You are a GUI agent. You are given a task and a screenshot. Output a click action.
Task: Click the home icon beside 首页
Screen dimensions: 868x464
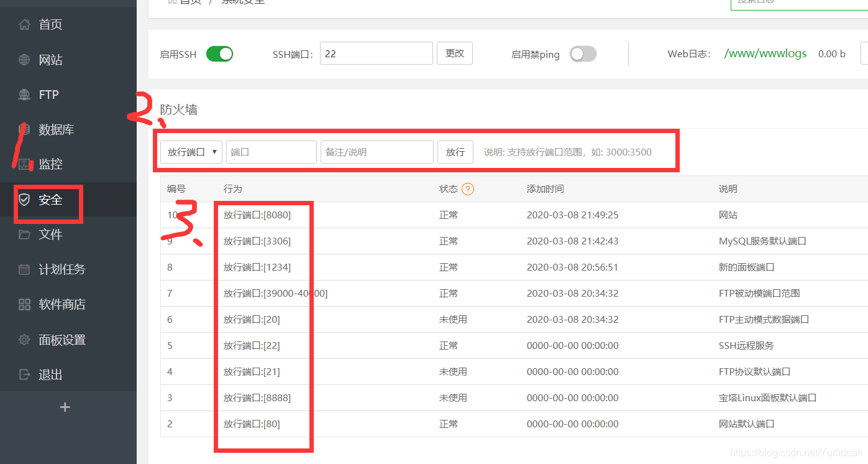click(x=24, y=25)
